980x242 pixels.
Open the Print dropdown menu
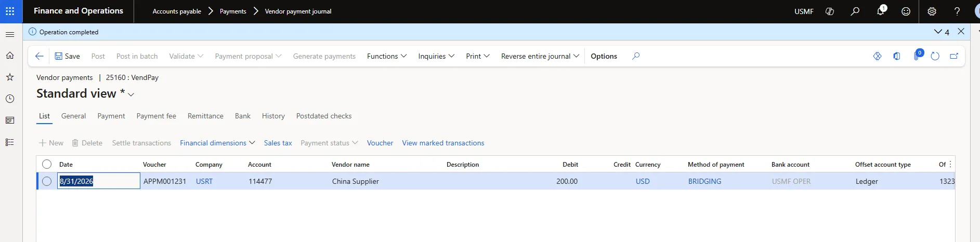pos(478,56)
